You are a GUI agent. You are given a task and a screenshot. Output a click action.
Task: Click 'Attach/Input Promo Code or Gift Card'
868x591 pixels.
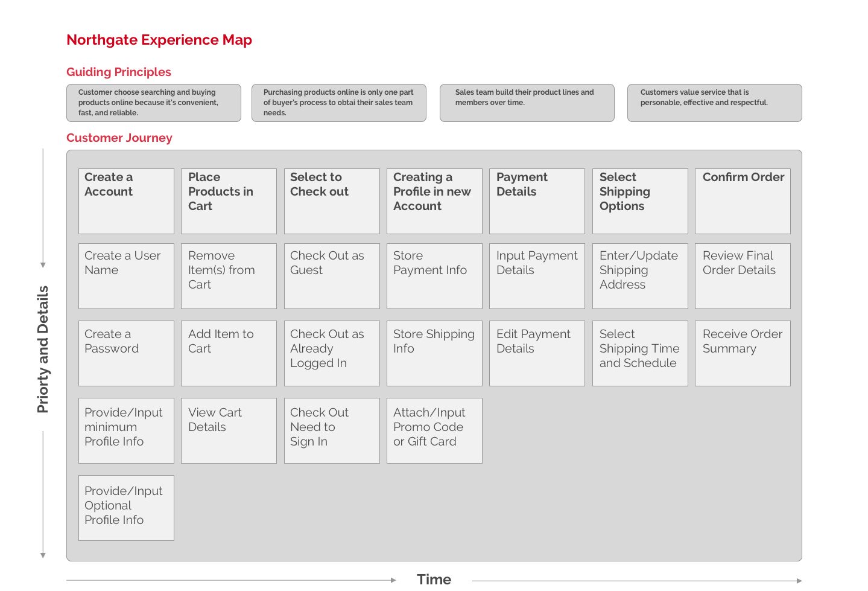tap(434, 430)
